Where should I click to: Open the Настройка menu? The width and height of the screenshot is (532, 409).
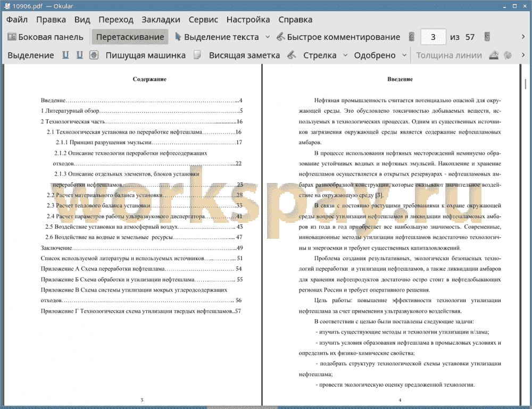[x=248, y=20]
